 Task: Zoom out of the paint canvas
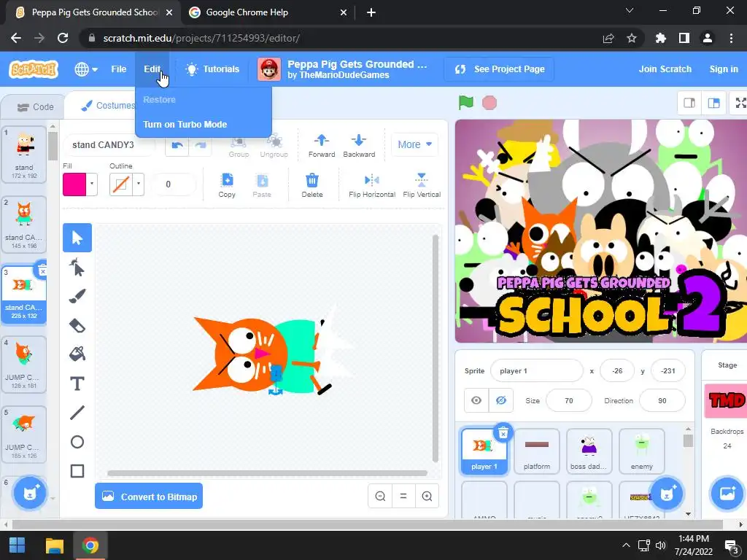pyautogui.click(x=380, y=496)
